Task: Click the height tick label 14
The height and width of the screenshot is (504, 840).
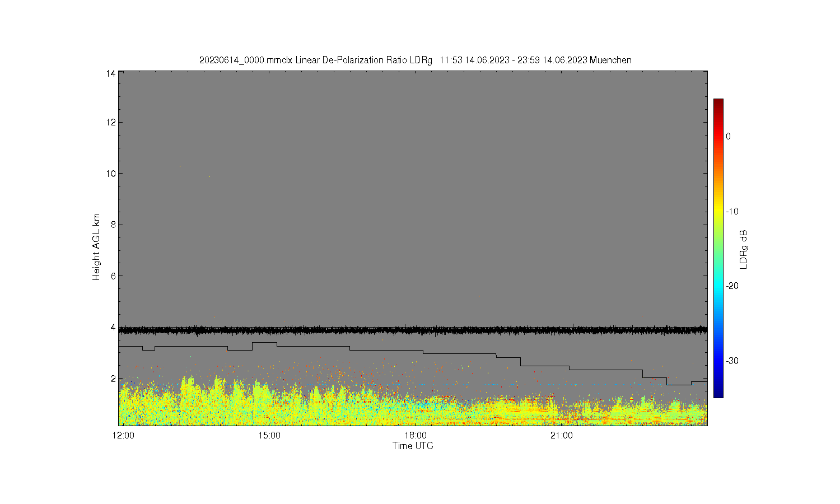Action: (x=110, y=73)
